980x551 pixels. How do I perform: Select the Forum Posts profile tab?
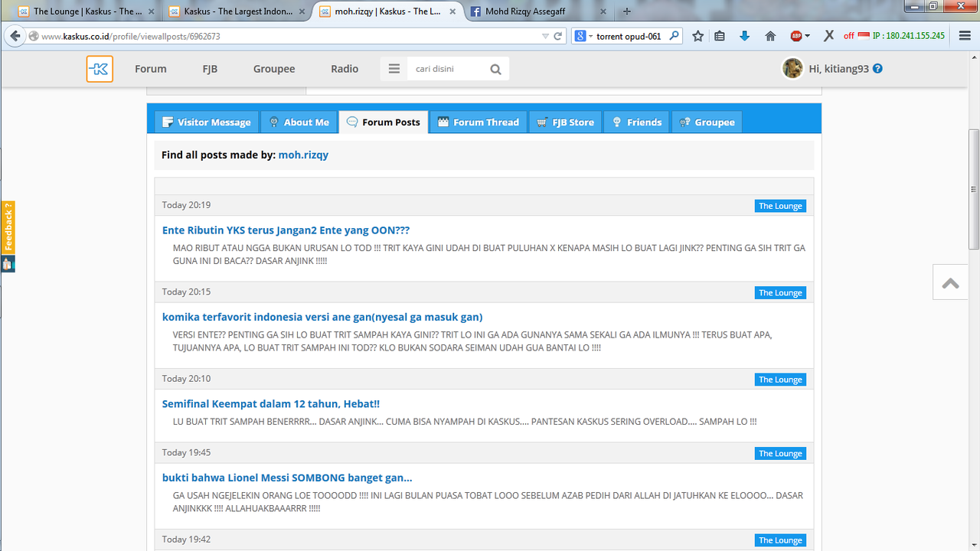pyautogui.click(x=384, y=122)
